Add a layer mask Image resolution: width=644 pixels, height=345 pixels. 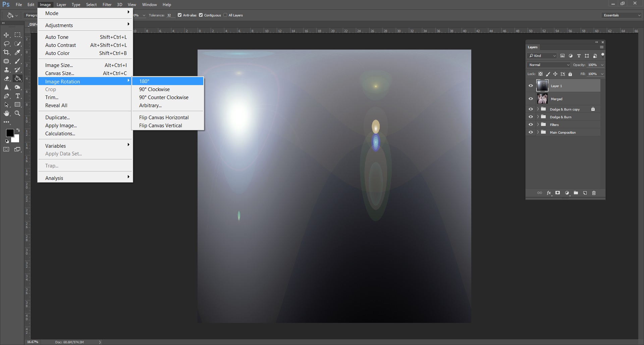(558, 193)
